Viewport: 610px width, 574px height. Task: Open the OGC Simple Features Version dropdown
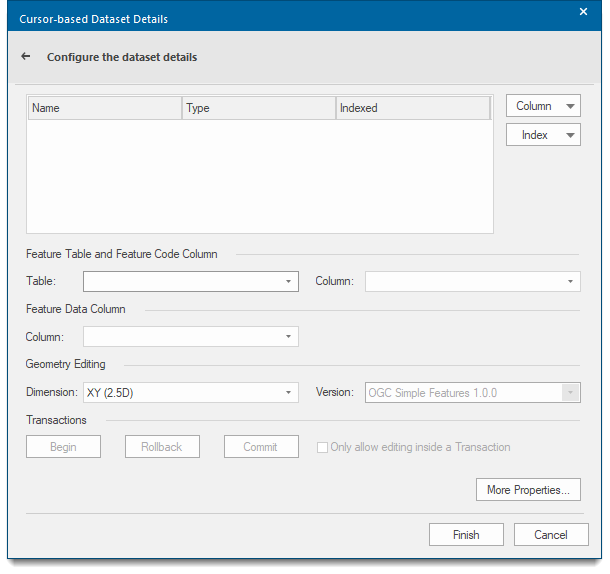[571, 393]
